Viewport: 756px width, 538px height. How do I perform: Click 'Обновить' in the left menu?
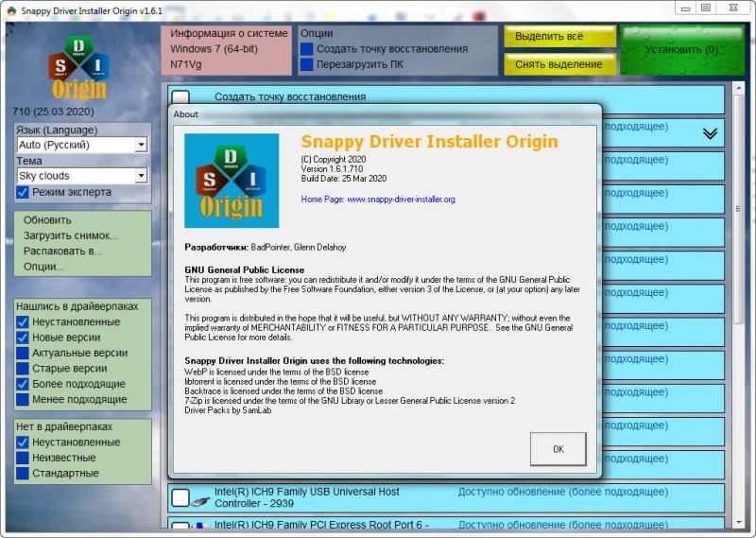[x=47, y=220]
